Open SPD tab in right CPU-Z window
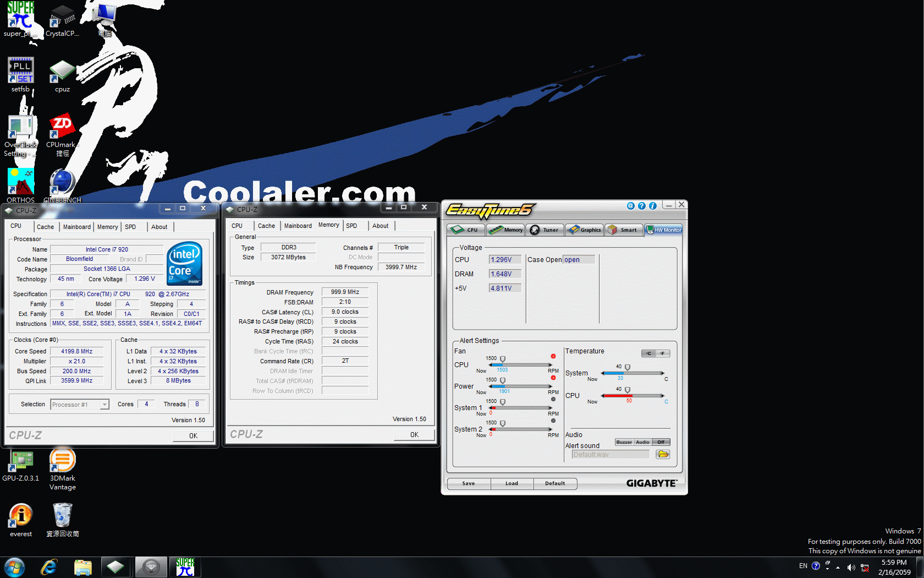924x578 pixels. click(351, 226)
